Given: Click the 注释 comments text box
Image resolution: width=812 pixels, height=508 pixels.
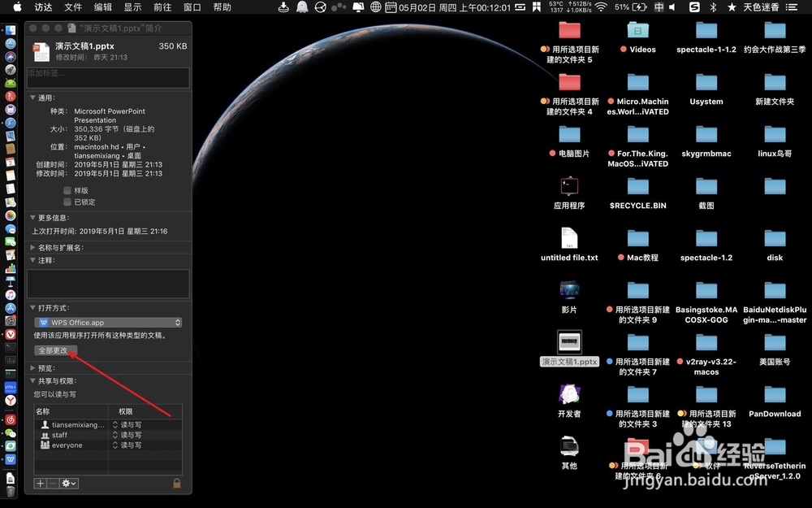Looking at the screenshot, I should [x=108, y=284].
